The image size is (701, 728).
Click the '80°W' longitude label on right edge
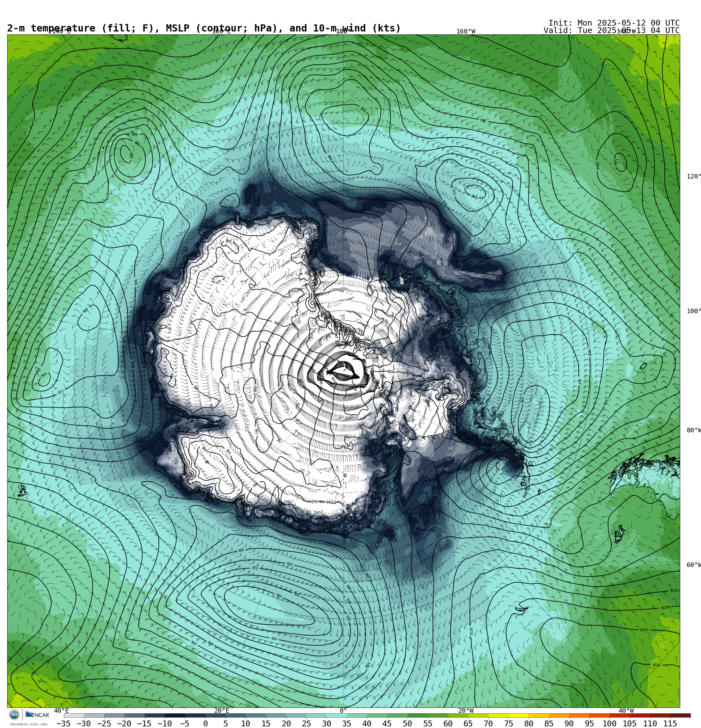click(x=694, y=430)
